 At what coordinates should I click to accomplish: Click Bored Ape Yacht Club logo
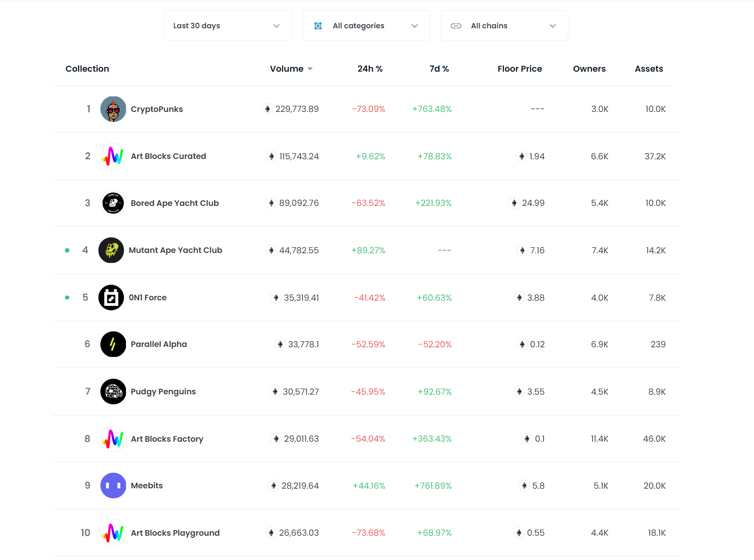point(113,203)
